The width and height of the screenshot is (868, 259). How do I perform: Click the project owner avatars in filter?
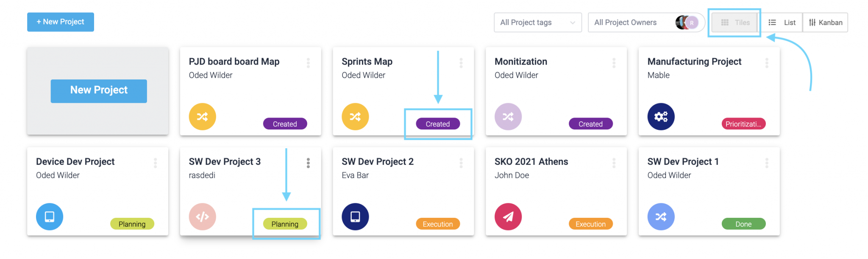click(687, 23)
